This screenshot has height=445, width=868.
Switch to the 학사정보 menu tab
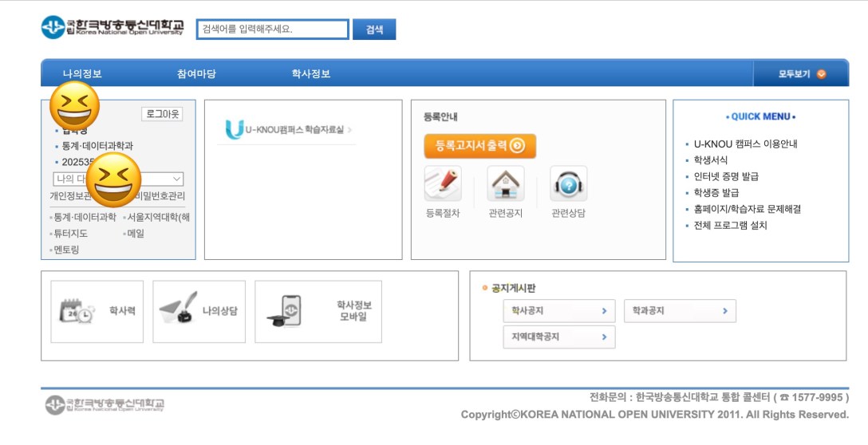311,74
